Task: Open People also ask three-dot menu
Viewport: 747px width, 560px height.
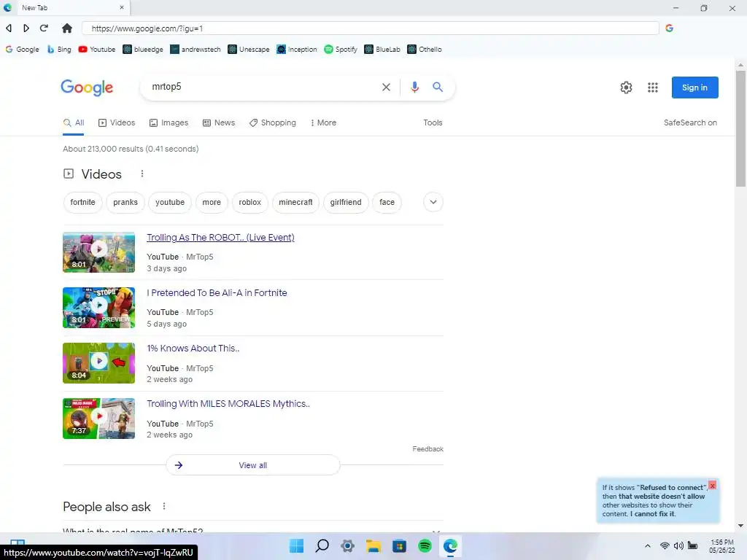Action: [164, 506]
